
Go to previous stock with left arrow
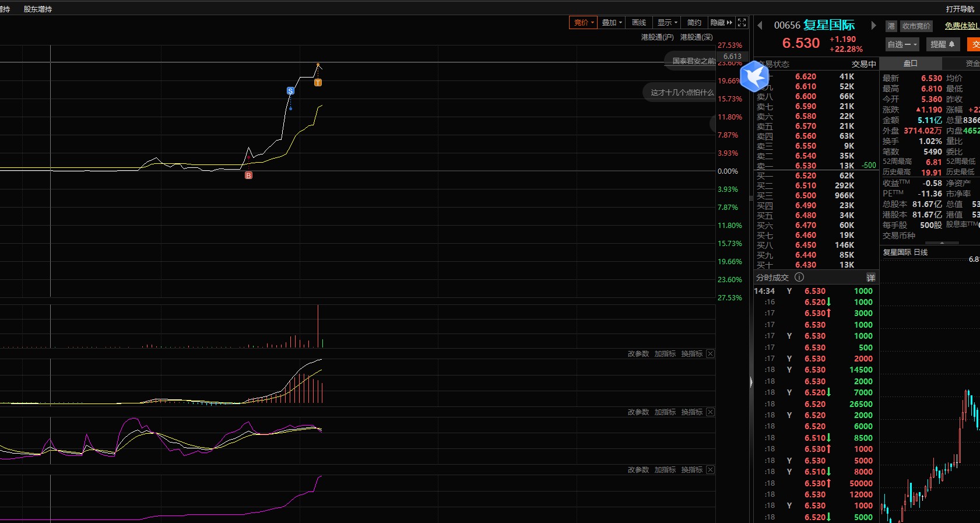point(760,26)
